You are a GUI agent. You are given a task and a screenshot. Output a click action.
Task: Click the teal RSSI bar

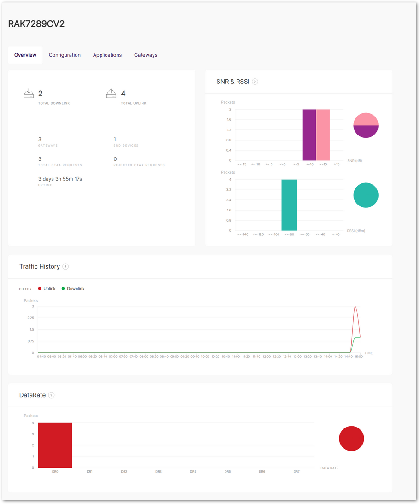[289, 205]
